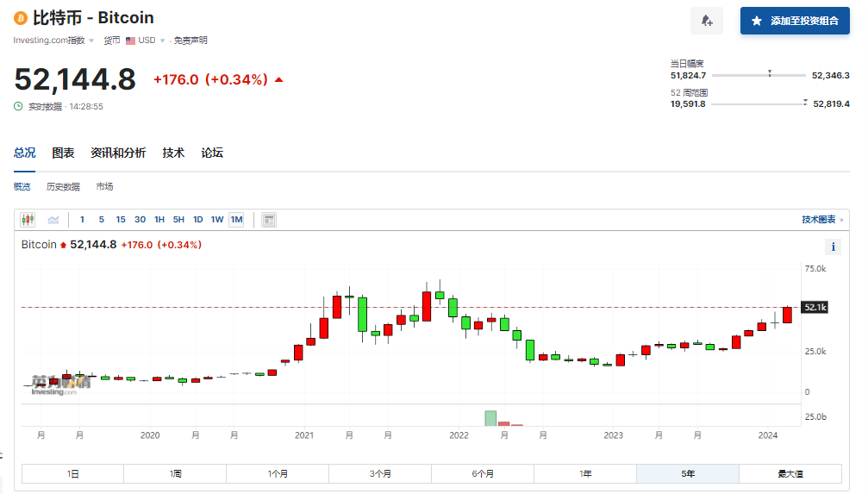Click the orange Bitcoin logo icon
Viewport: 868px width, 494px height.
pyautogui.click(x=21, y=18)
